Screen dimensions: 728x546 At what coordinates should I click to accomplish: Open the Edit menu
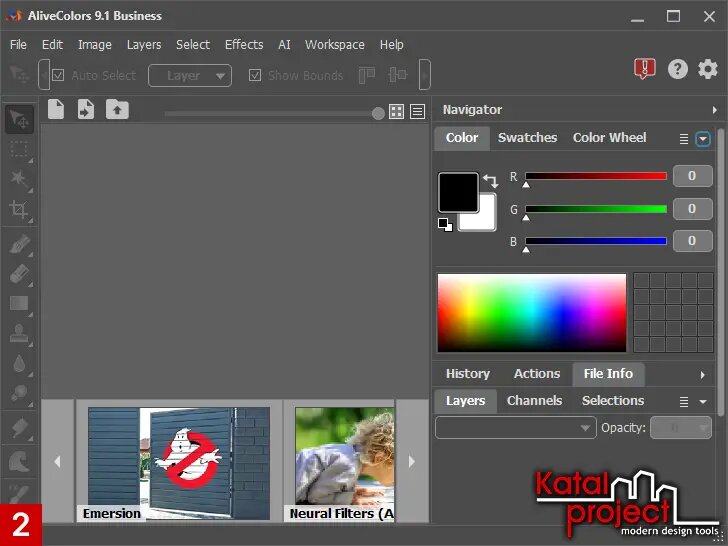pyautogui.click(x=52, y=45)
